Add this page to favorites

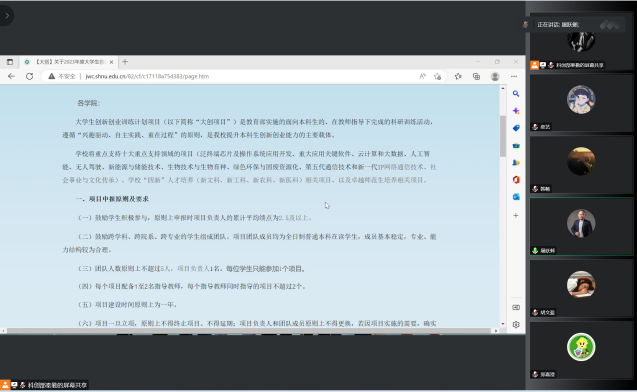coord(437,76)
